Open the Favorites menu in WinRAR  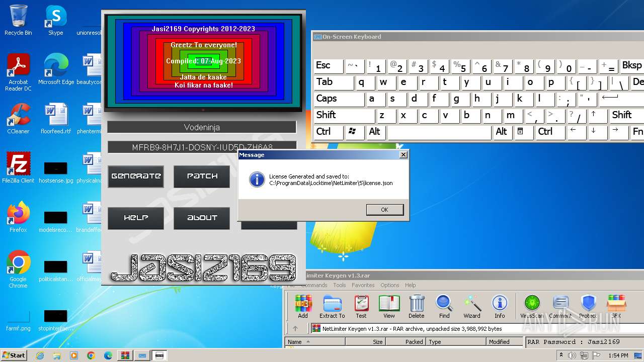point(363,285)
